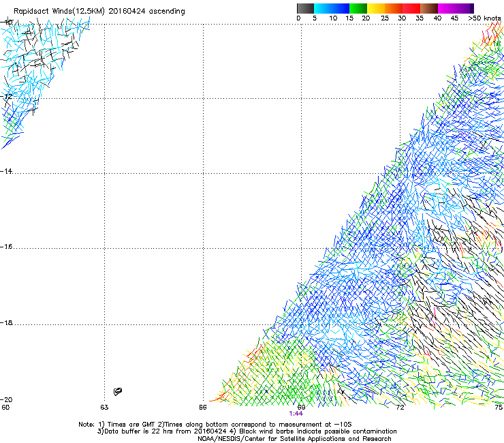Image resolution: width=504 pixels, height=443 pixels.
Task: Click the latitude label '-16'
Action: [6, 247]
